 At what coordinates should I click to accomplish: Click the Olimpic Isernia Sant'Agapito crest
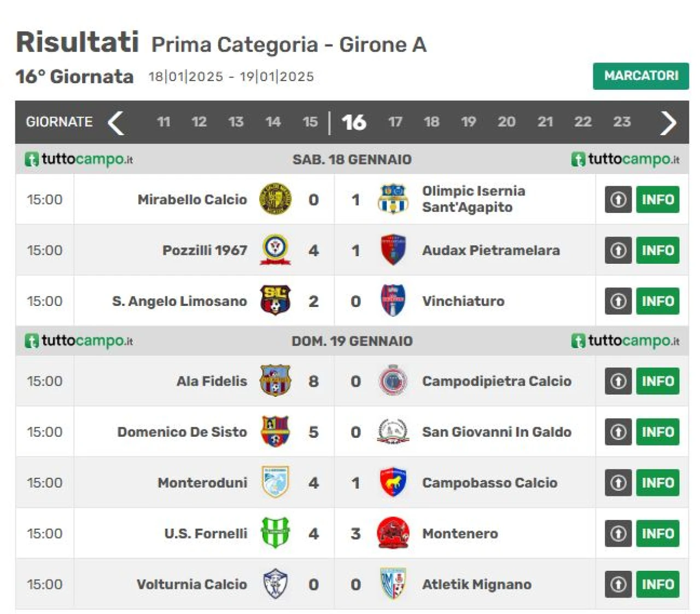(393, 199)
